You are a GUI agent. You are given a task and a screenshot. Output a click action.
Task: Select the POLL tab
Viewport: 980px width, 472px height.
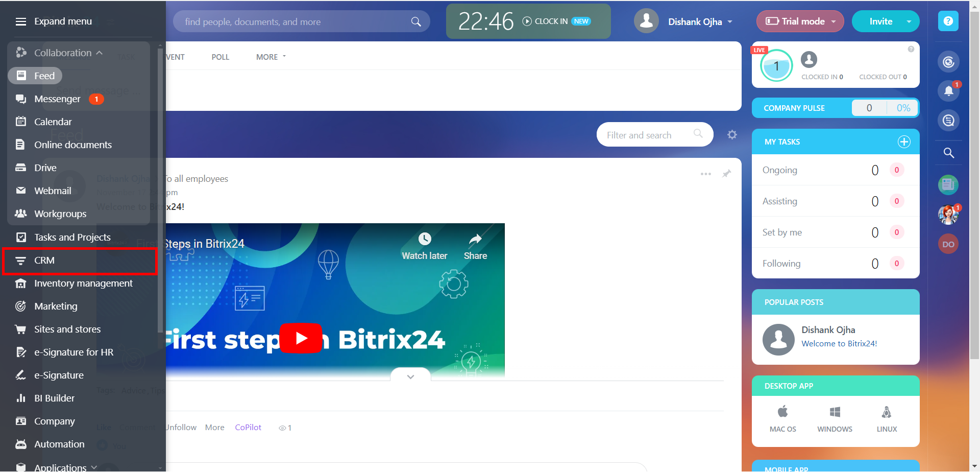click(x=220, y=57)
